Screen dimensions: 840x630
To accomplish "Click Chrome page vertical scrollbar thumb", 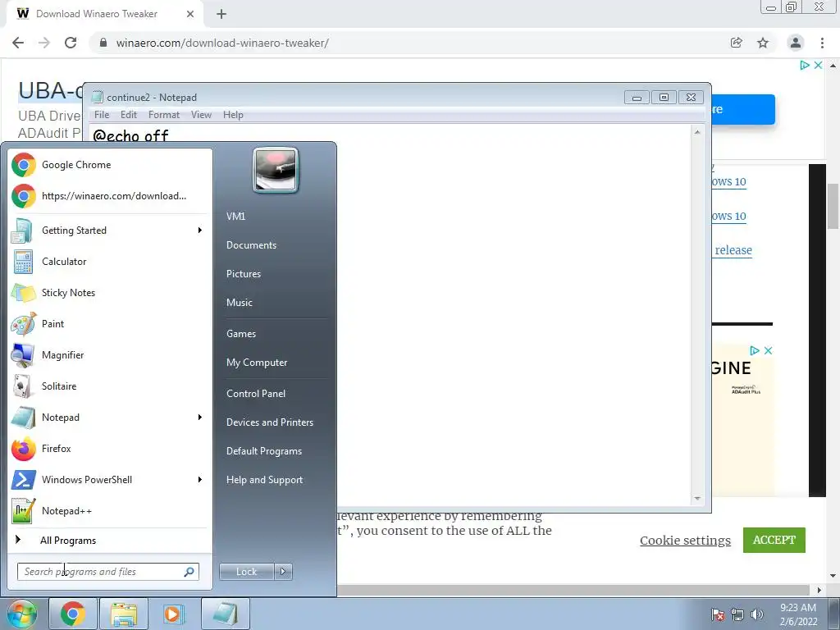I will click(x=833, y=206).
